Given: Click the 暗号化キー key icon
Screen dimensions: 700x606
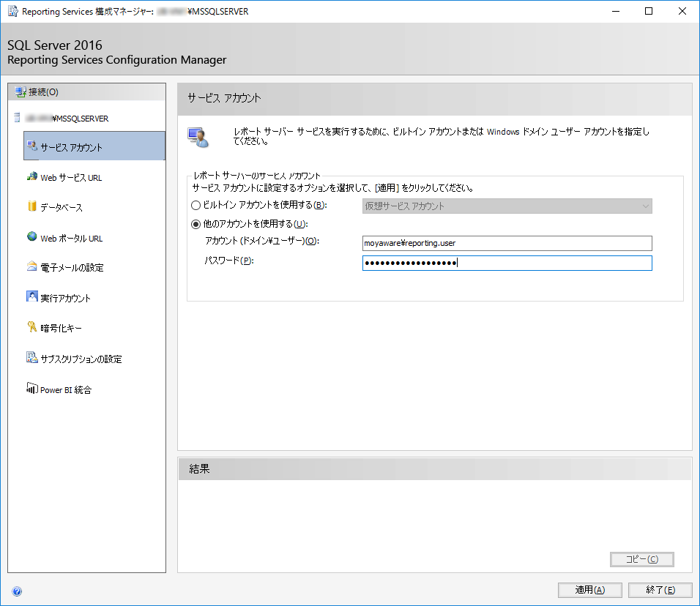Looking at the screenshot, I should click(x=31, y=327).
